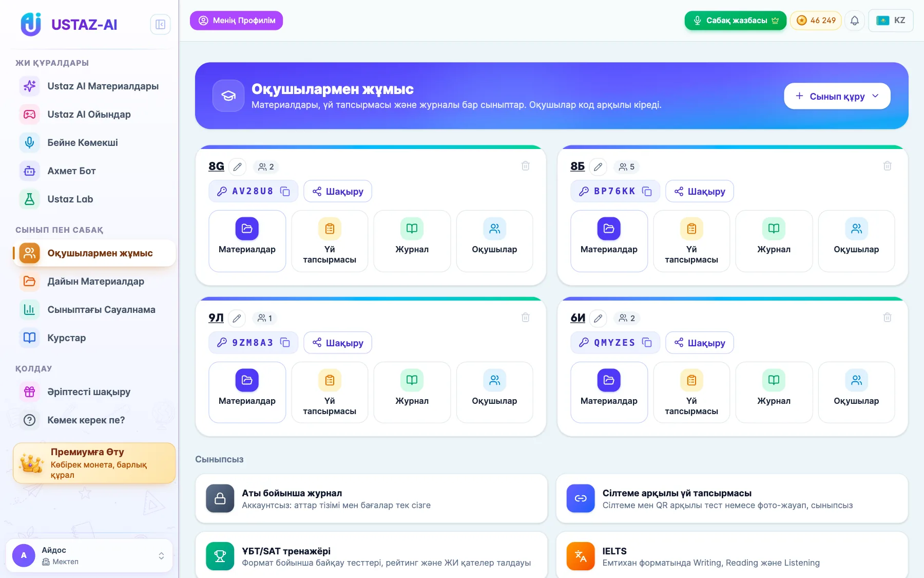Delete the 8Б class trash icon
The width and height of the screenshot is (924, 578).
888,166
